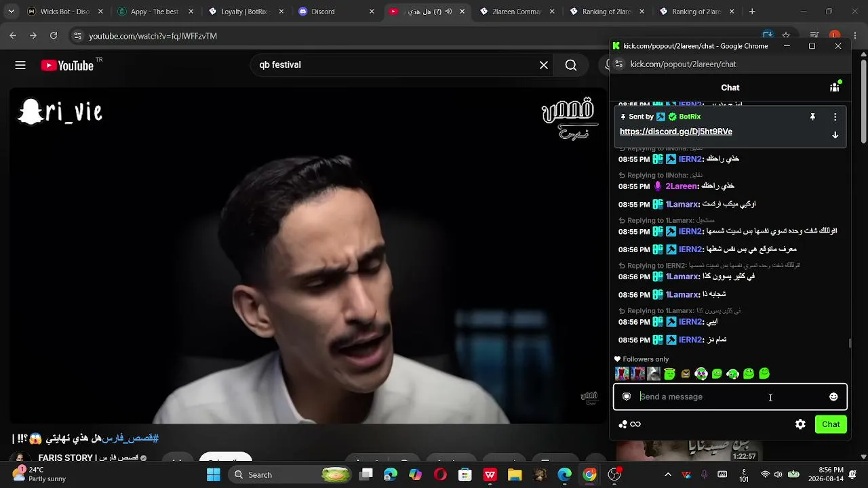Switch to the Loyalty | BotRix tab
The image size is (868, 488).
[x=245, y=12]
